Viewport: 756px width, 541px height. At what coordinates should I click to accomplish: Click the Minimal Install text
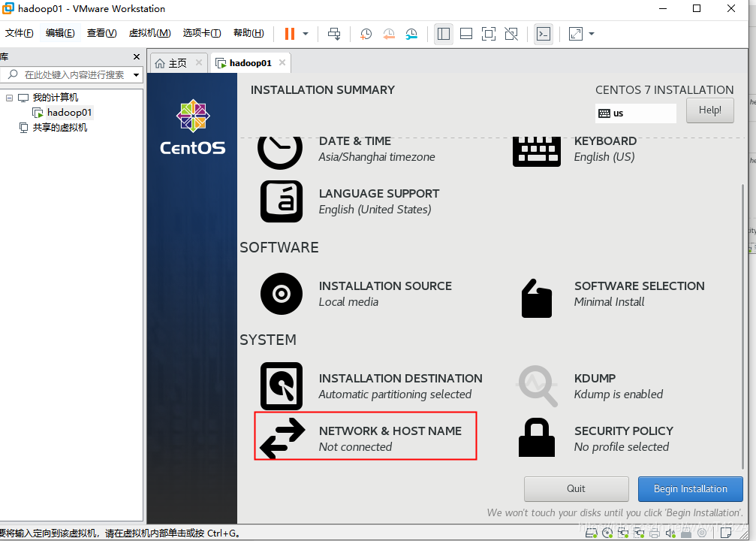(609, 302)
